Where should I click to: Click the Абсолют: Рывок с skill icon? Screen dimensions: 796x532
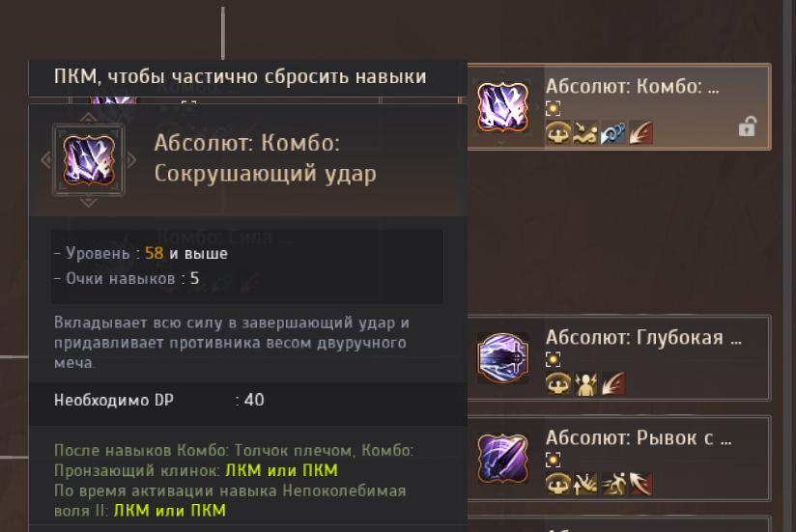coord(502,459)
